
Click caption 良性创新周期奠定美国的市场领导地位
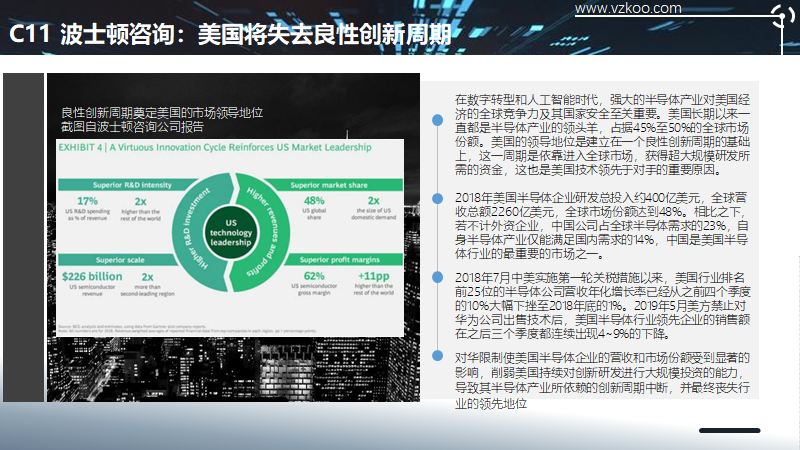click(x=162, y=112)
